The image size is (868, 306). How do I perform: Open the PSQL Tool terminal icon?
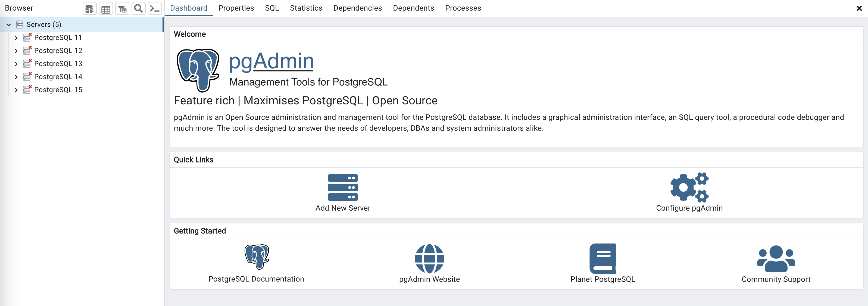point(155,9)
